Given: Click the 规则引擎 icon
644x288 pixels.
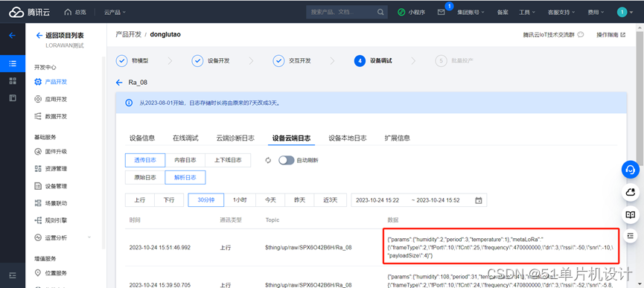Looking at the screenshot, I should click(x=38, y=220).
